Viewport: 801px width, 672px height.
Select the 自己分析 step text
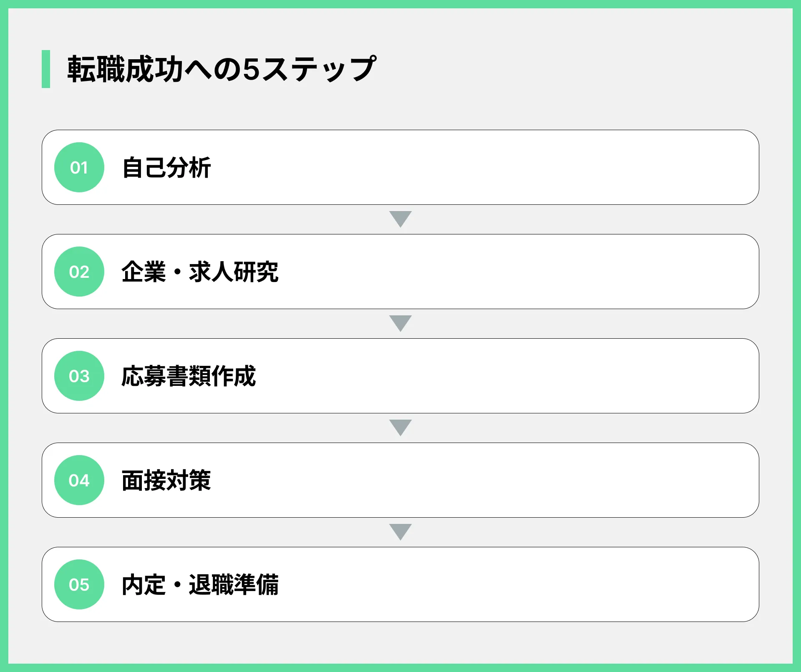click(166, 168)
